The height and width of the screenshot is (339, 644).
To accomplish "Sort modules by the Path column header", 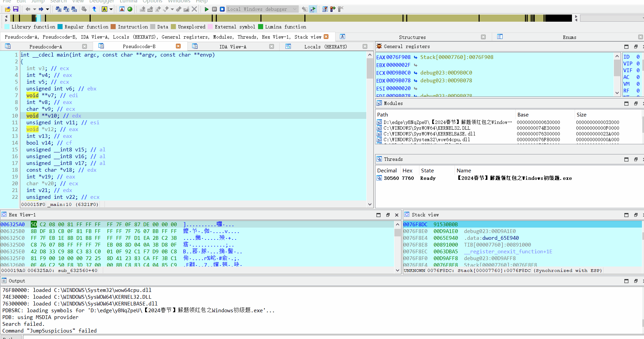I will [x=445, y=114].
